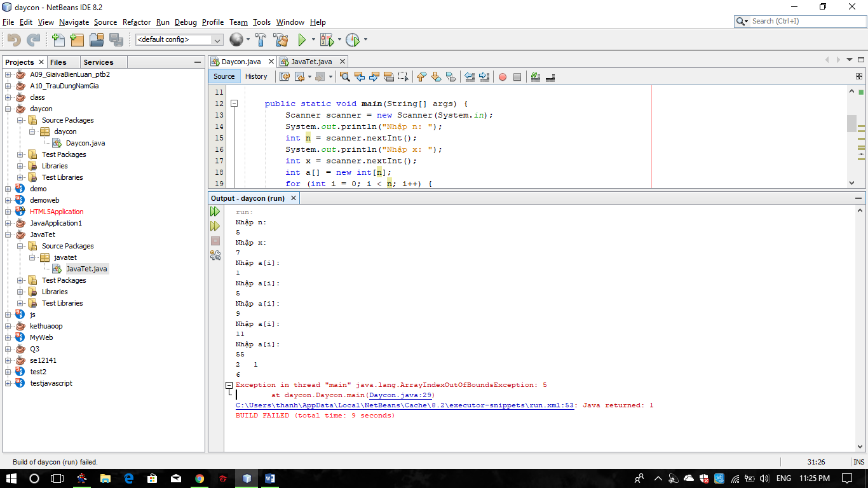Click the Stop square icon in Output panel

[x=215, y=241]
